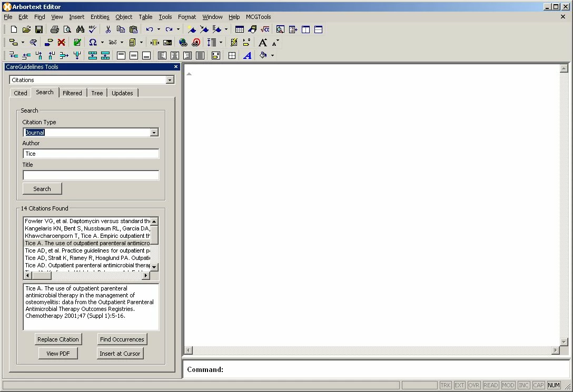Click the paint bucket fill icon
The height and width of the screenshot is (392, 573).
click(263, 55)
